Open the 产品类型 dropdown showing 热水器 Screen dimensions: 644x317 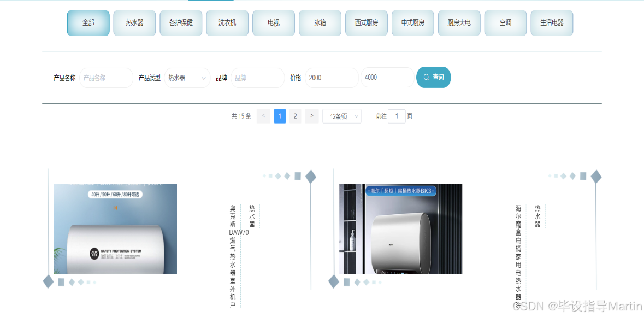click(187, 78)
